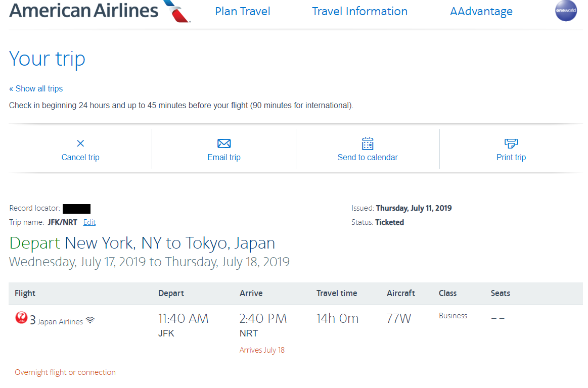Click the Send to calendar text link
Viewport: 588px width, 388px height.
point(368,157)
